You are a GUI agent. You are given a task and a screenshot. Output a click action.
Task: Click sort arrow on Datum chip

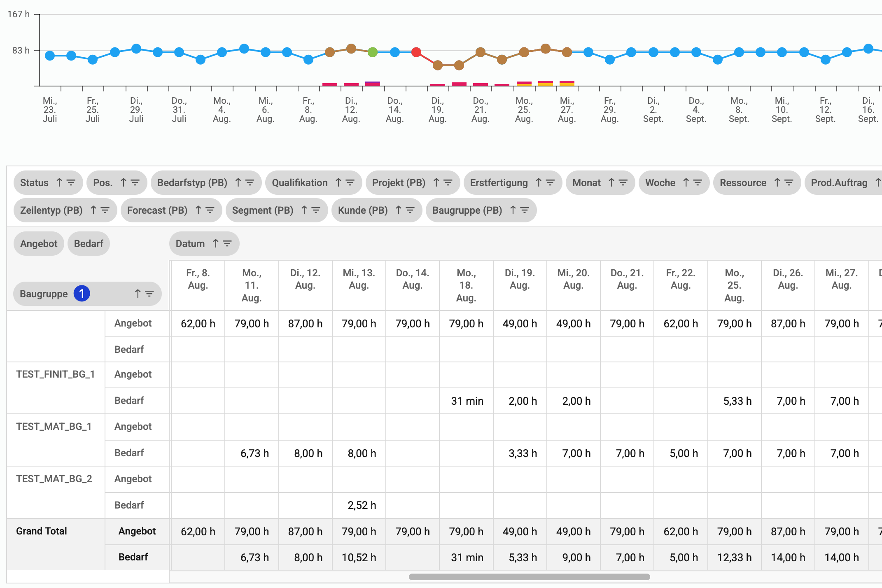click(x=215, y=243)
